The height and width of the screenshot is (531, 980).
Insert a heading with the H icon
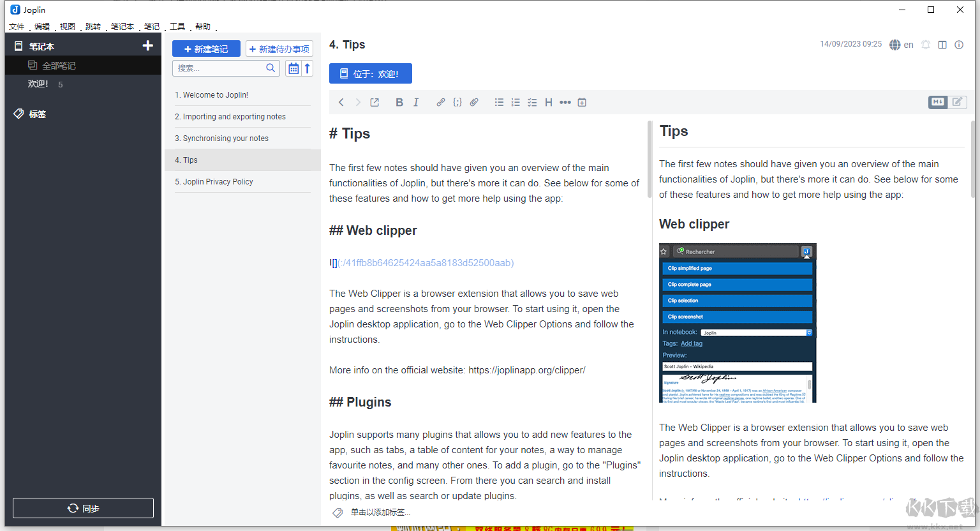click(x=549, y=102)
